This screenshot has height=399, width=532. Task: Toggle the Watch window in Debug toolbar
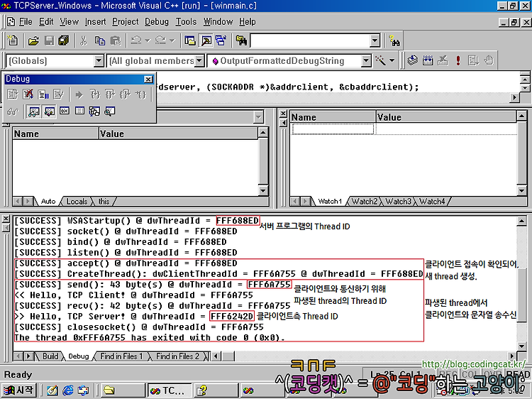[x=33, y=111]
